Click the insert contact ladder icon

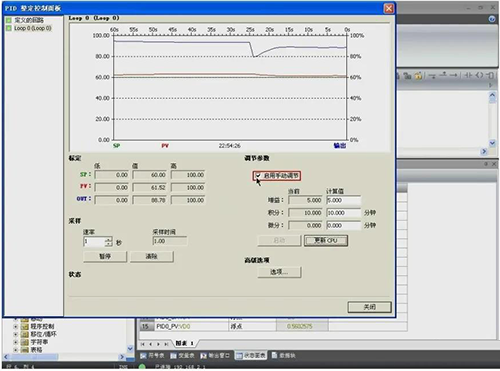pyautogui.click(x=468, y=75)
